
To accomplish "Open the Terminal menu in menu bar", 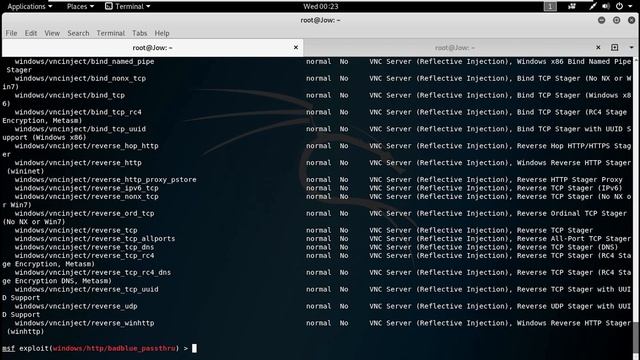I will (x=110, y=33).
